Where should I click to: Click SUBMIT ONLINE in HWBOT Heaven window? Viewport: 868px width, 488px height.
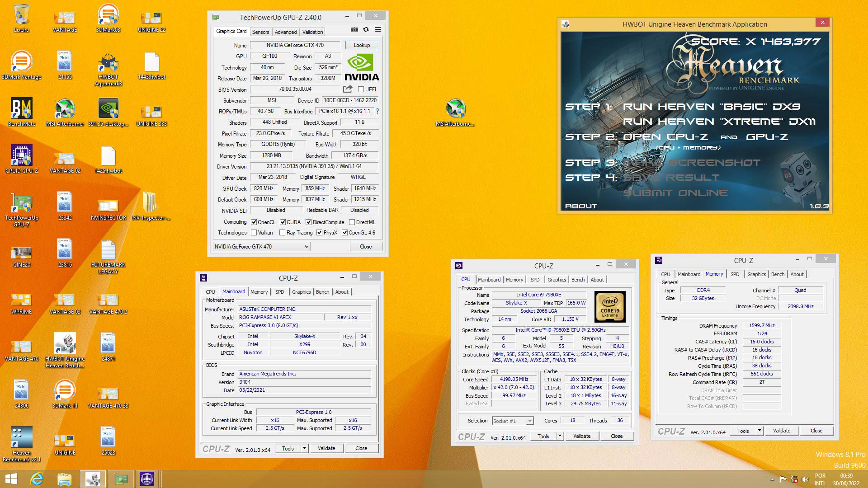675,193
